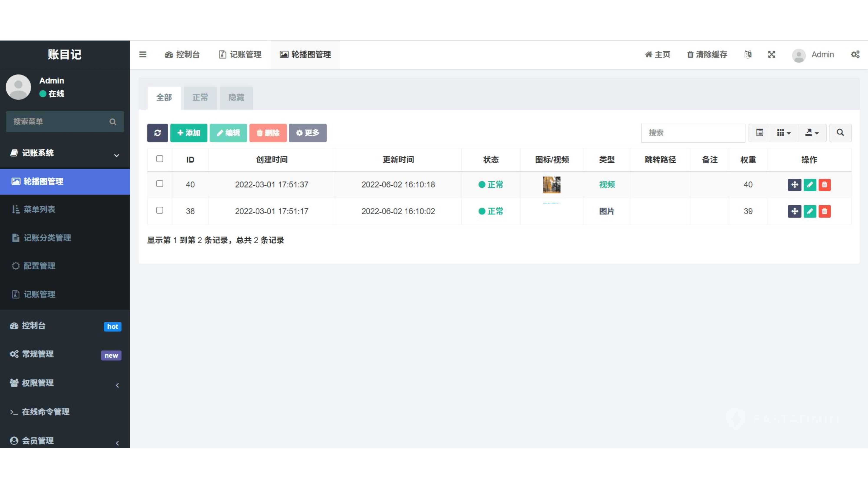
Task: Enter fullscreen with the expand icon
Action: coord(771,54)
